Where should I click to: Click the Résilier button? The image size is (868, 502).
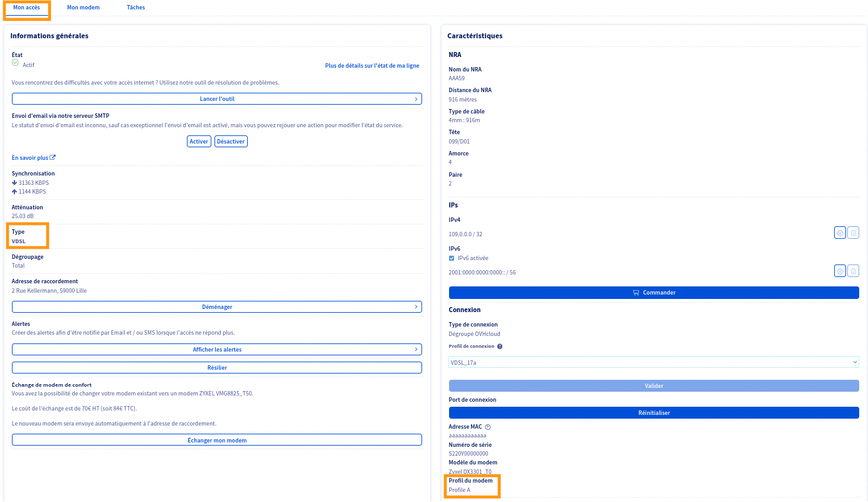pos(216,367)
